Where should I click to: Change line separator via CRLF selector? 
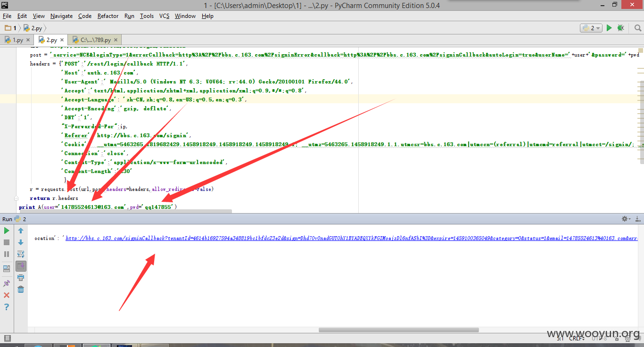[577, 338]
